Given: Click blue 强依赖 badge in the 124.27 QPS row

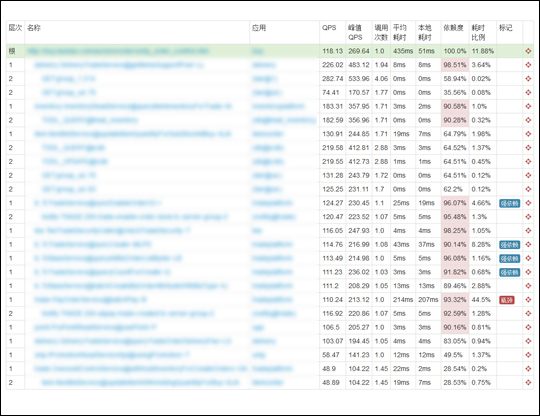Looking at the screenshot, I should pyautogui.click(x=509, y=203).
